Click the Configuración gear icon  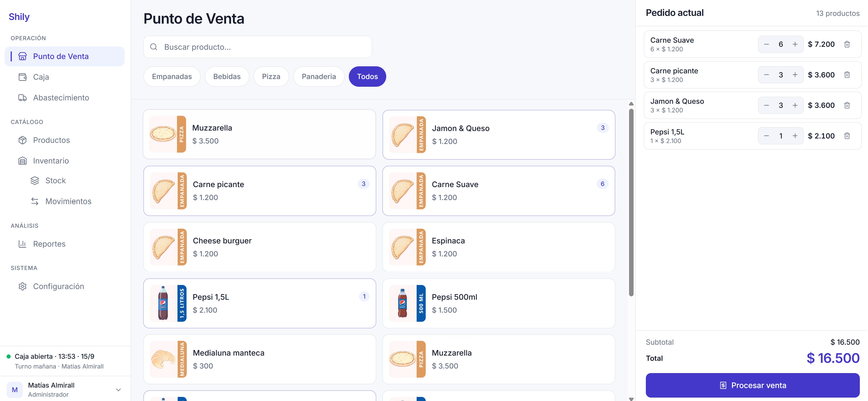click(22, 286)
